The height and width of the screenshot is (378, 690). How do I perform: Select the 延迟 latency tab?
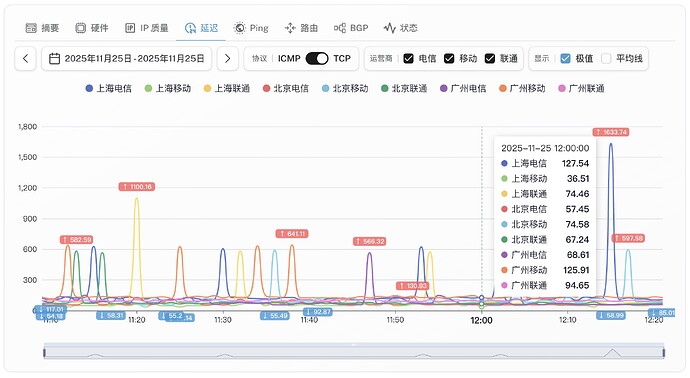(x=201, y=28)
